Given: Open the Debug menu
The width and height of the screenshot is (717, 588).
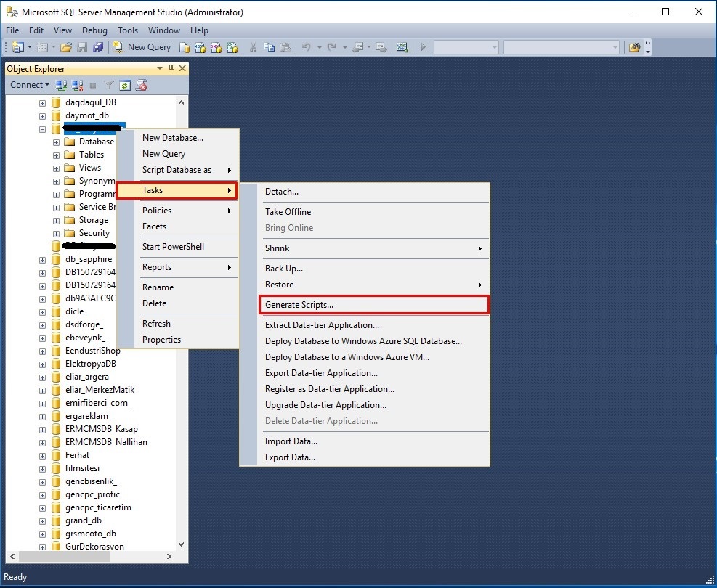Looking at the screenshot, I should pyautogui.click(x=94, y=30).
